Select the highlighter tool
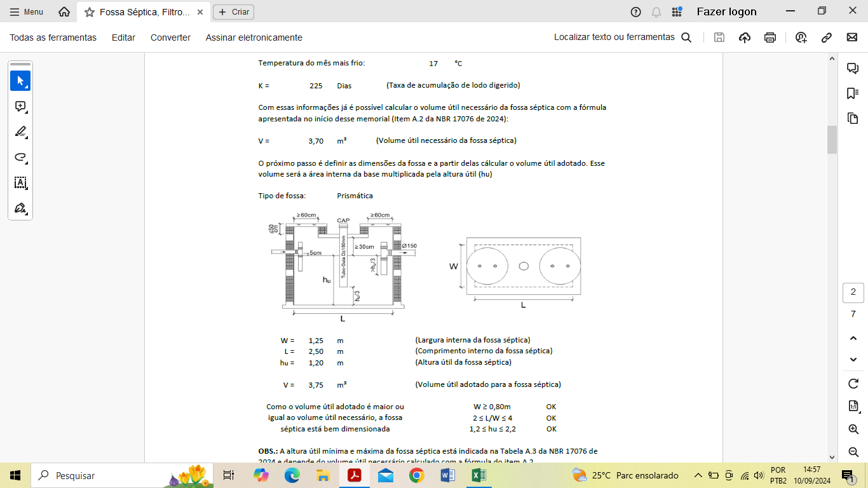The width and height of the screenshot is (868, 488). pyautogui.click(x=20, y=132)
